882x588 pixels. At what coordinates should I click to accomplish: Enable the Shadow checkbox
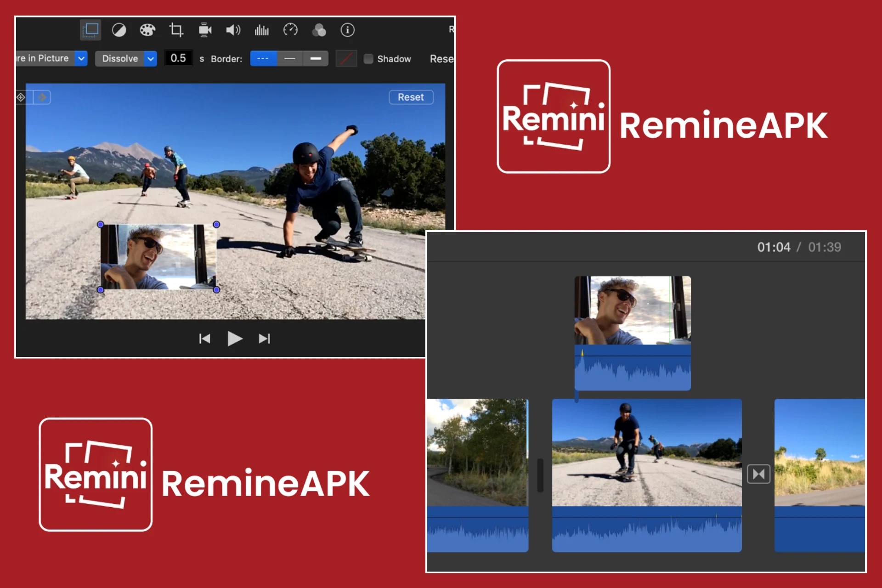coord(368,59)
